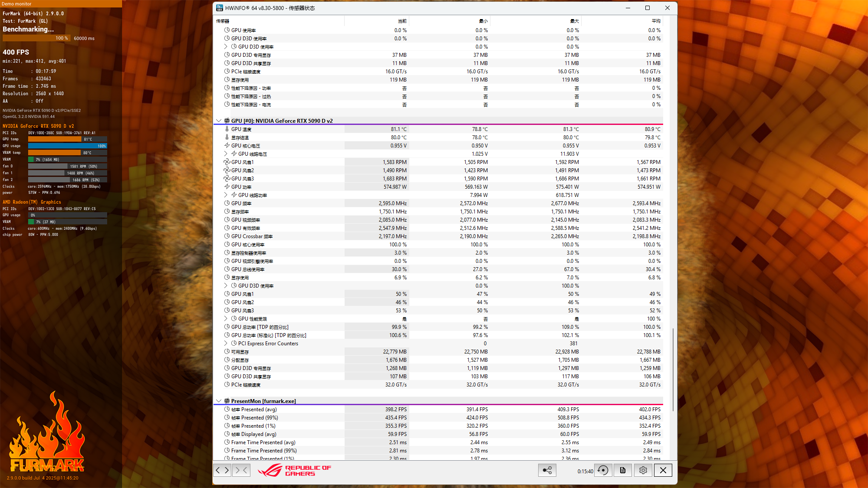
Task: Open sensor settings gear icon
Action: 643,470
